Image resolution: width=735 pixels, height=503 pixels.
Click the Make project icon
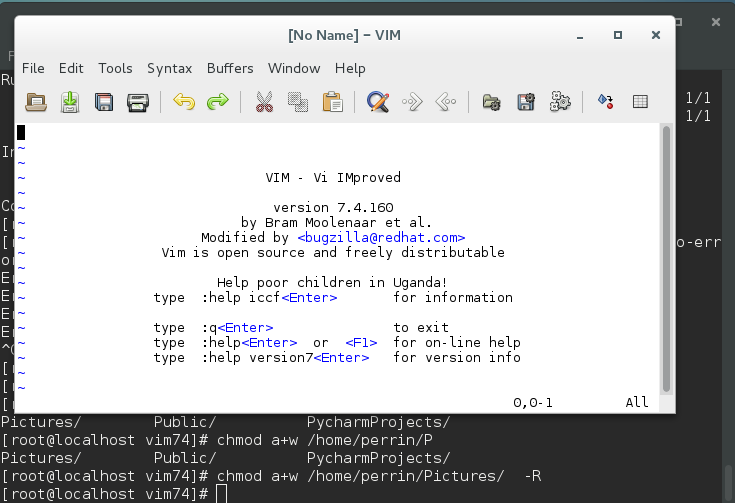[606, 102]
